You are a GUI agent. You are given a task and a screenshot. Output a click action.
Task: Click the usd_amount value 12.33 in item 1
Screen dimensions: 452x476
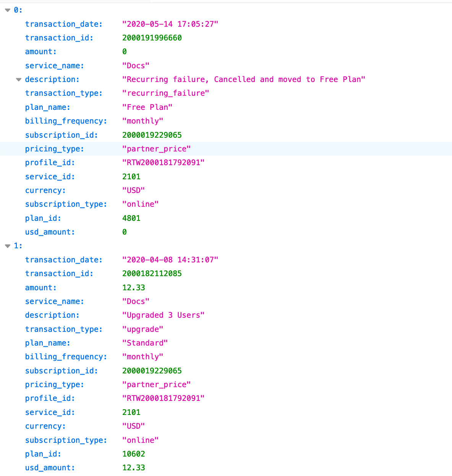coord(134,468)
